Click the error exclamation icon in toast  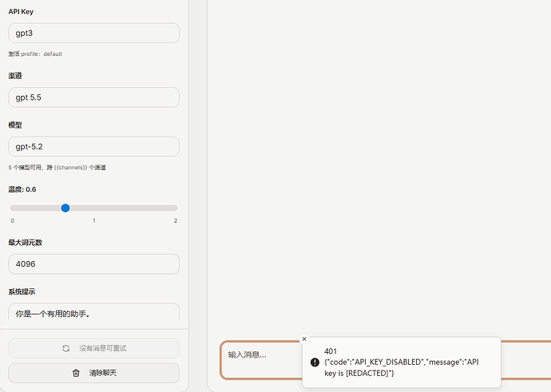pos(315,362)
